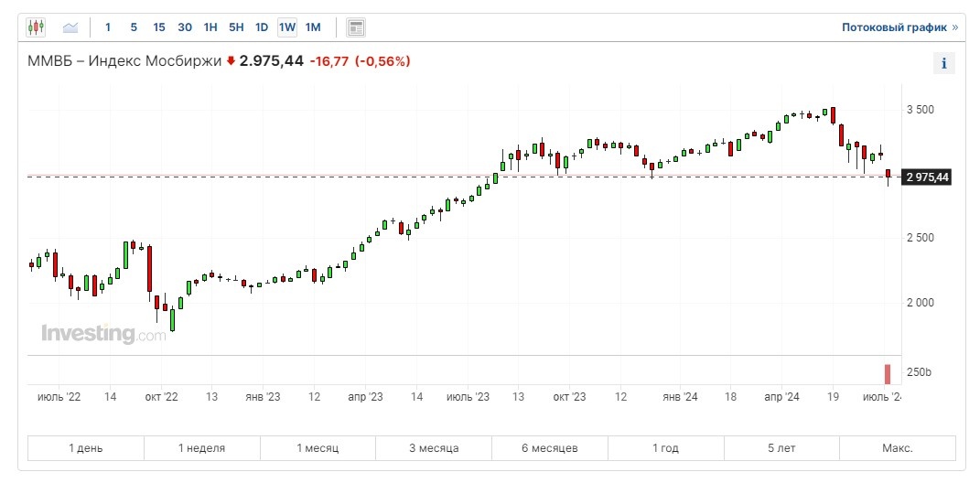Screen dimensions: 980x483
Task: Switch to the area chart type icon
Action: pyautogui.click(x=70, y=27)
